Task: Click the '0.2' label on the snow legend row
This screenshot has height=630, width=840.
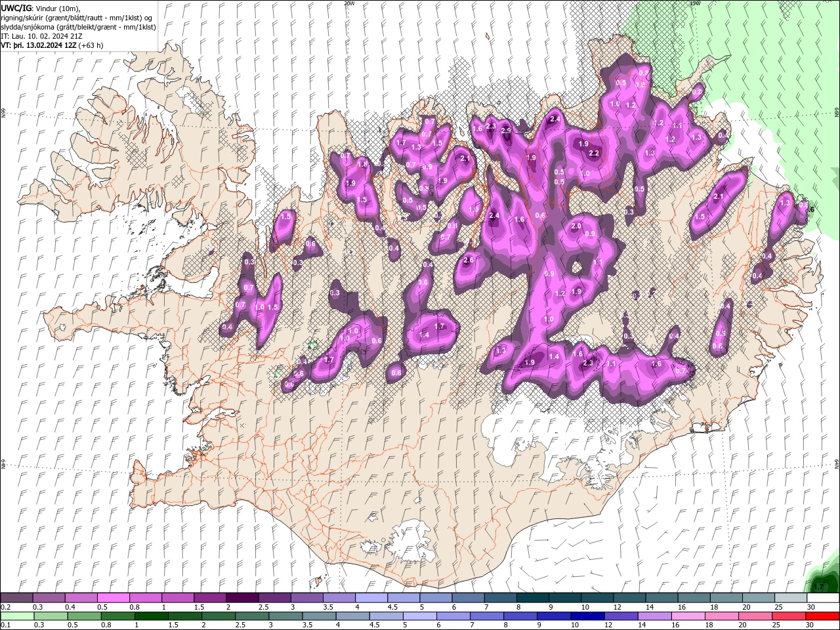Action: tap(5, 607)
